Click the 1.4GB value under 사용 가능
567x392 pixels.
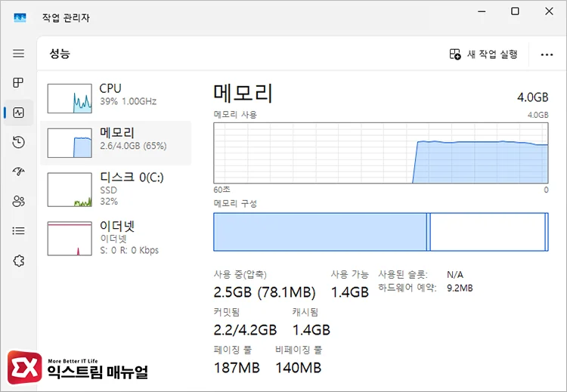click(350, 292)
